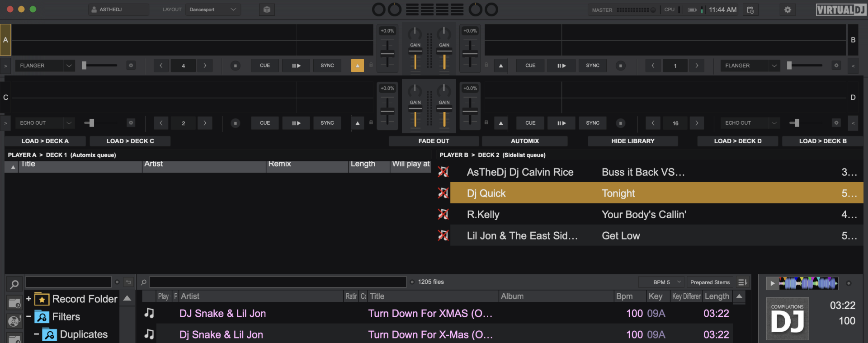The height and width of the screenshot is (343, 868).
Task: Open deck B FLANGER effect dropdown
Action: pyautogui.click(x=750, y=66)
